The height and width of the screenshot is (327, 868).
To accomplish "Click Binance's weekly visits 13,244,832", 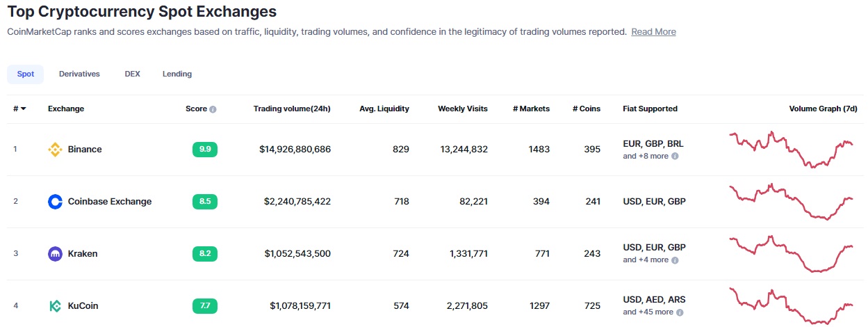I will [464, 150].
